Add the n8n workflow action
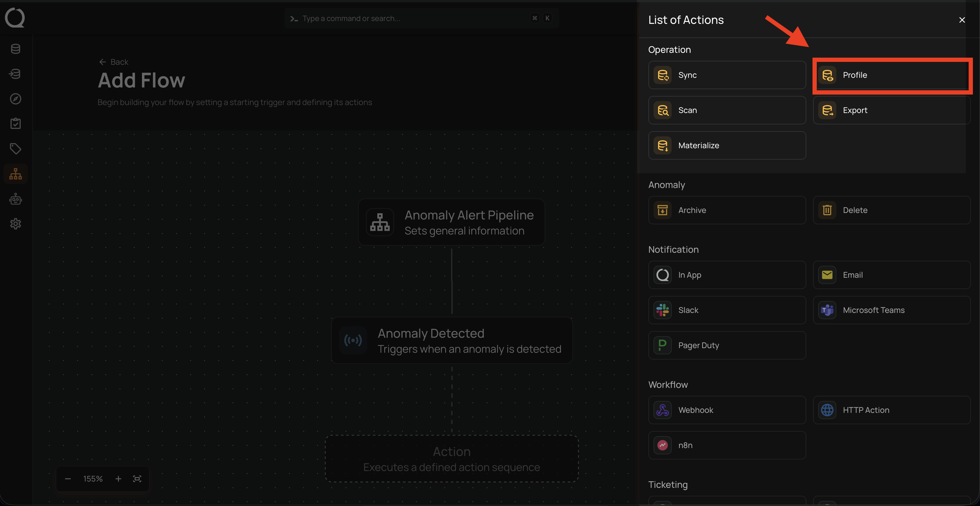Image resolution: width=980 pixels, height=506 pixels. (x=727, y=445)
